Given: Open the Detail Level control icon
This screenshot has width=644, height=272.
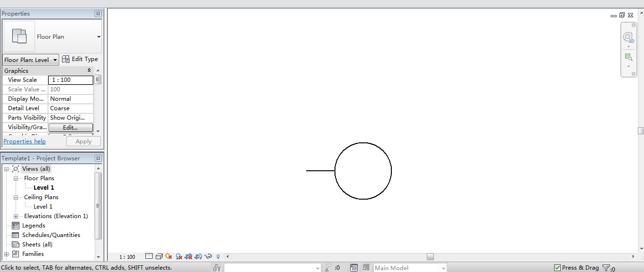Looking at the screenshot, I should (149, 256).
